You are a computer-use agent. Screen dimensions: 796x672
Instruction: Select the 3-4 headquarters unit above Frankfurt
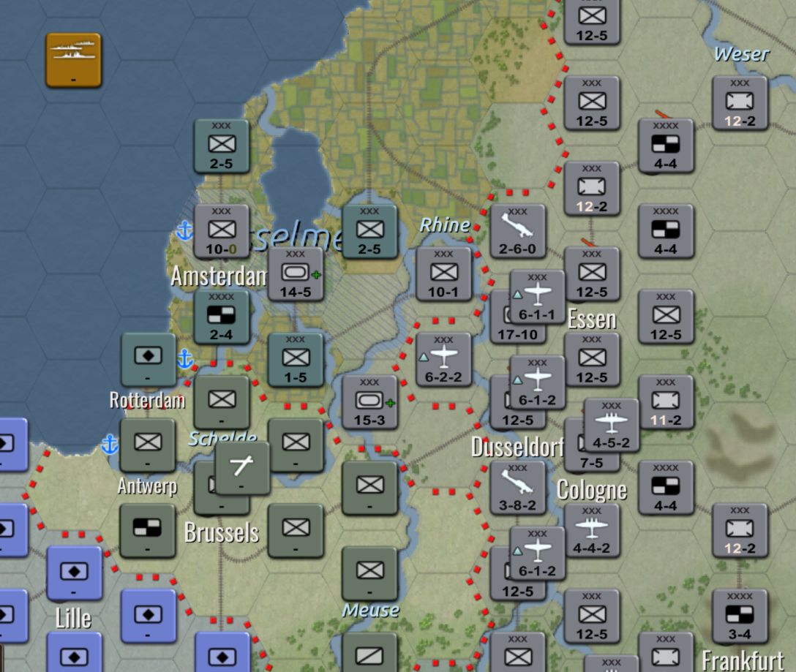(x=740, y=616)
